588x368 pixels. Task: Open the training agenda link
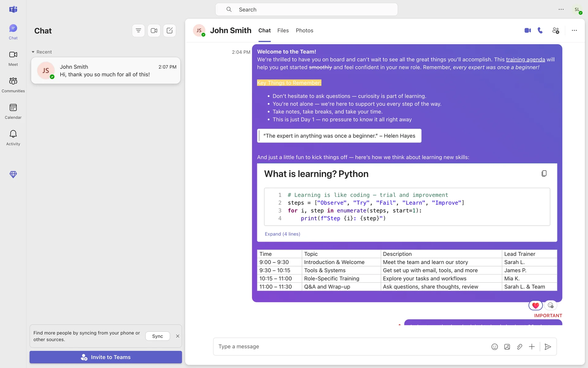coord(526,59)
